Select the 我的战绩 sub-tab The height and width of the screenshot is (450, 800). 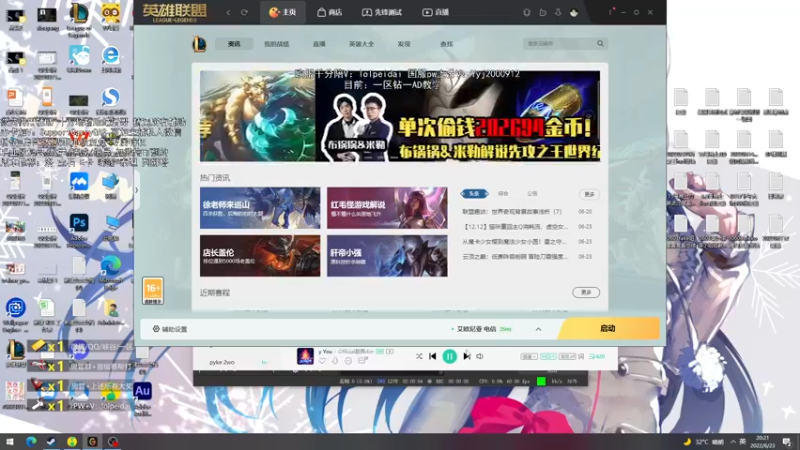[277, 44]
